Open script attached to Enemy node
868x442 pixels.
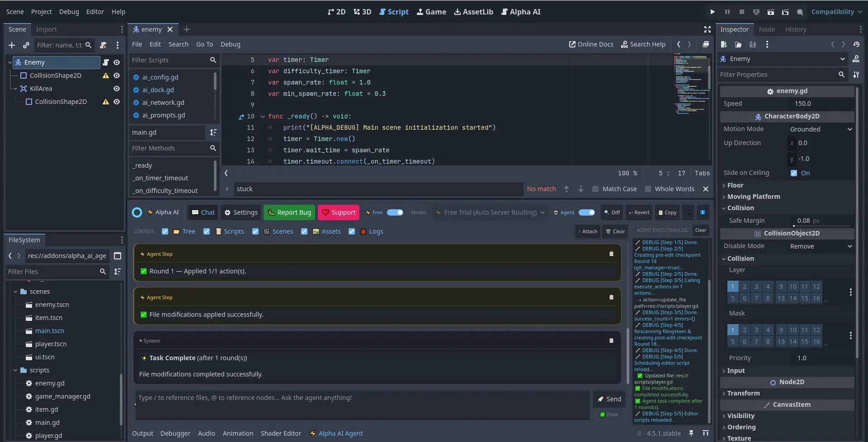[x=106, y=62]
